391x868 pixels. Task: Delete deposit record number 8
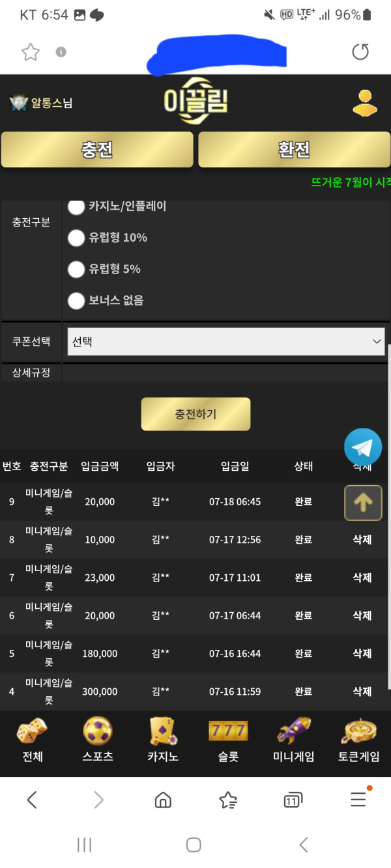click(x=362, y=540)
